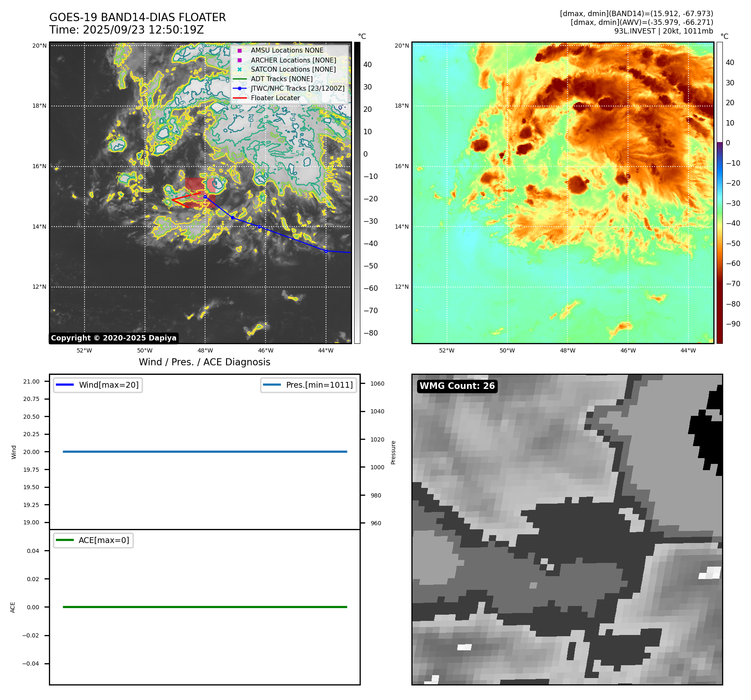Click the dmax dmin BAND14 values text
751x700 pixels.
pos(637,14)
